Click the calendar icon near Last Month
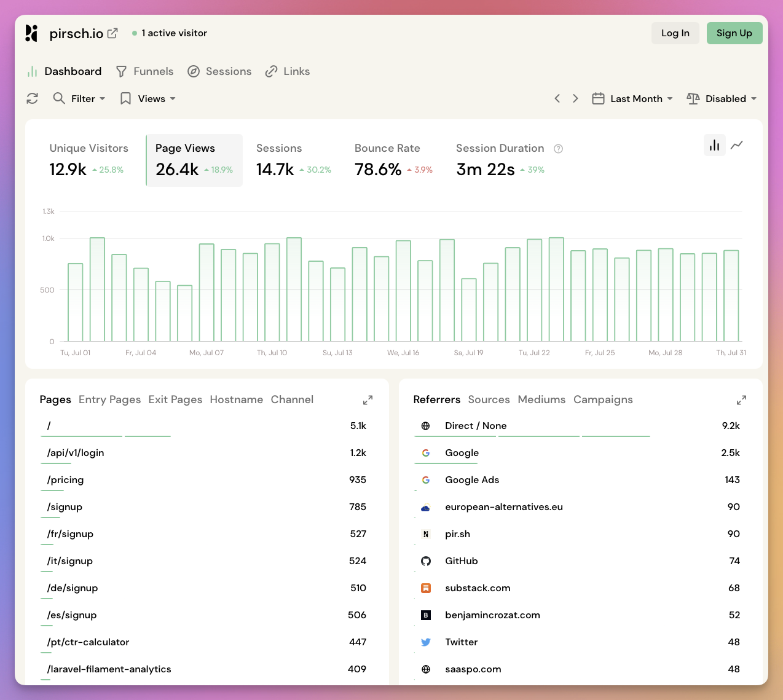783x700 pixels. [598, 98]
